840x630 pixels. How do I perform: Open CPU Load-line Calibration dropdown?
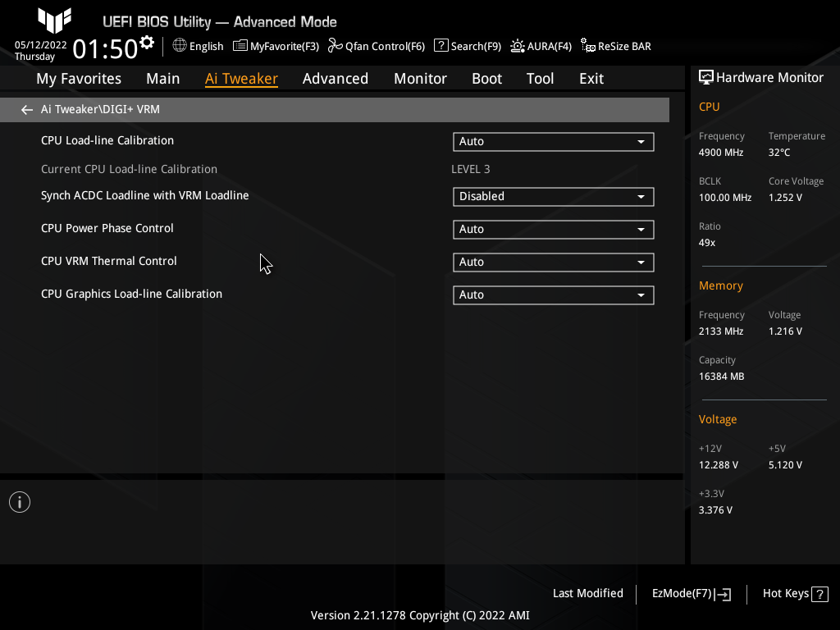click(554, 141)
